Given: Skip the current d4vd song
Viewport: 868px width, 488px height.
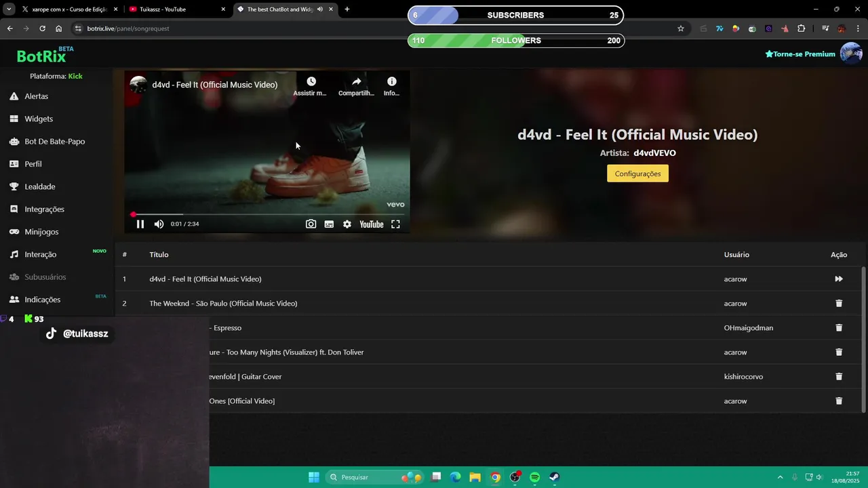Looking at the screenshot, I should point(839,279).
